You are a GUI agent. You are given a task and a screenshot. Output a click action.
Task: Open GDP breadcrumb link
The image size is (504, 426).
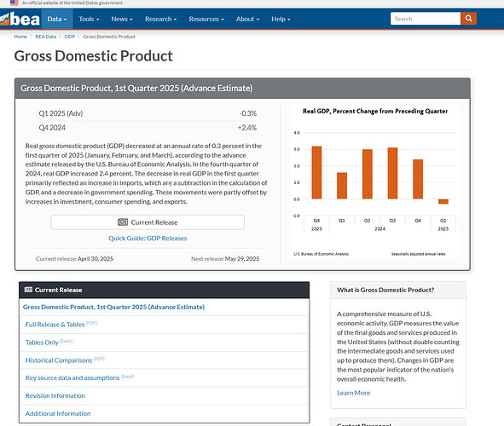tap(70, 37)
